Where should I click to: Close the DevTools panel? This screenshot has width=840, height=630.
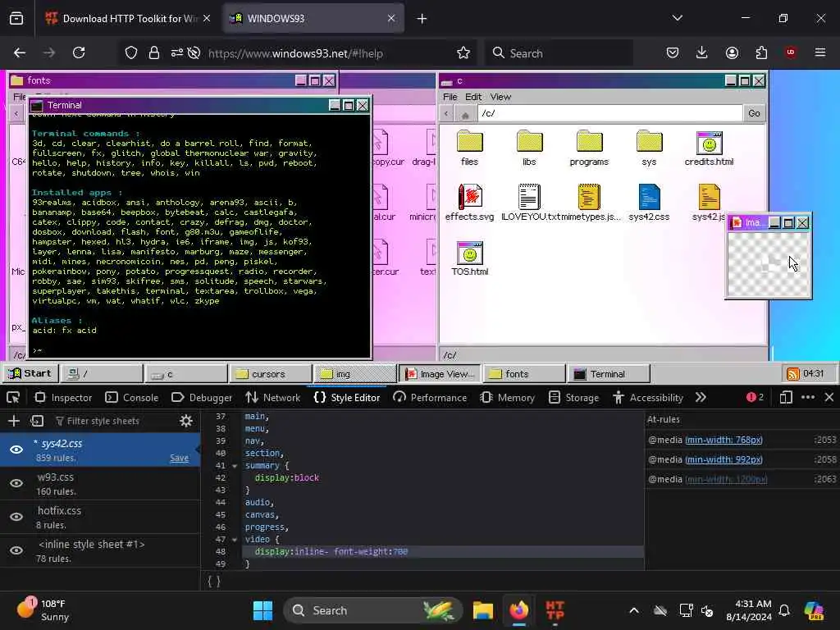click(x=829, y=398)
